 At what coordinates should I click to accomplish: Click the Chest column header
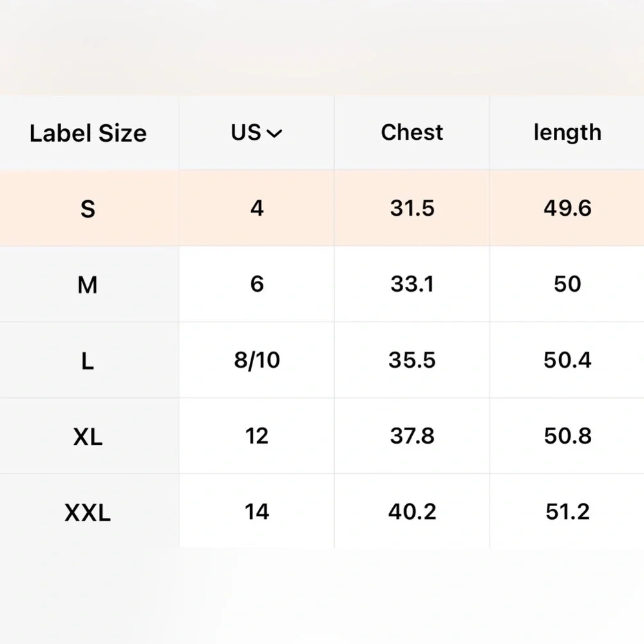(x=412, y=132)
